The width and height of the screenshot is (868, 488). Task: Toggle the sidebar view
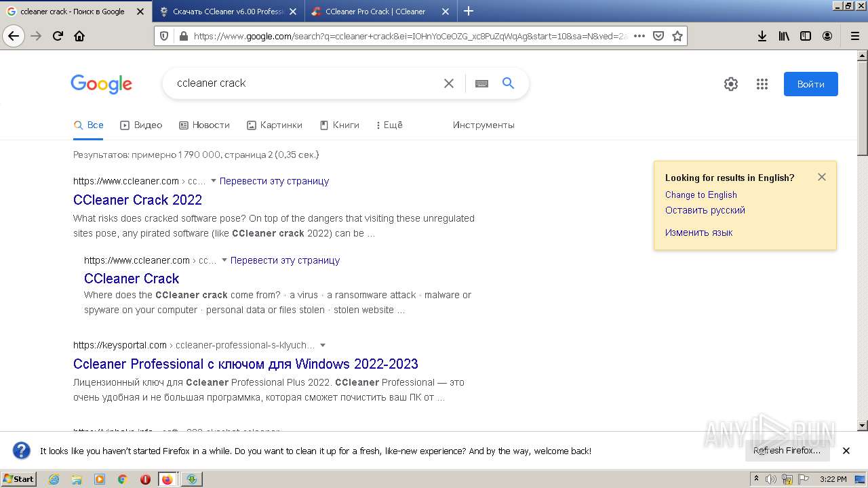(806, 36)
